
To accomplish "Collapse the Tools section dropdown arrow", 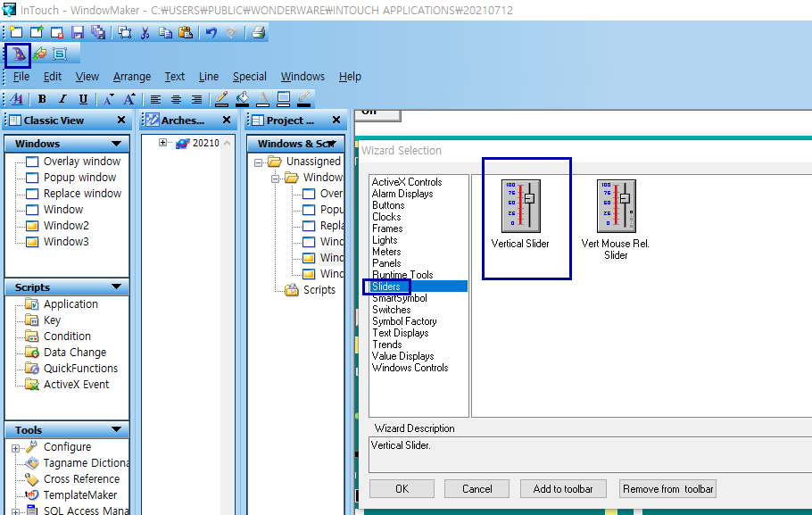I will pos(117,429).
